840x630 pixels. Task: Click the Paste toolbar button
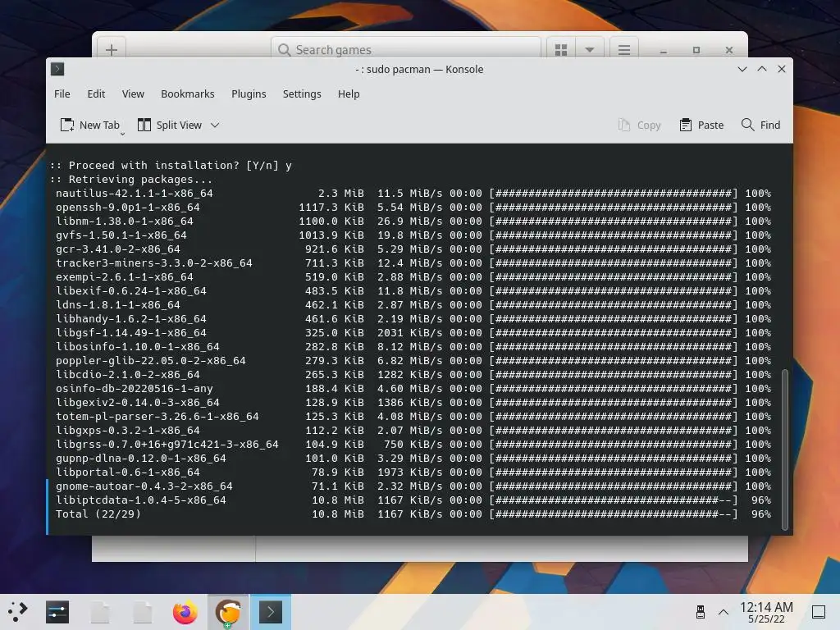coord(701,125)
